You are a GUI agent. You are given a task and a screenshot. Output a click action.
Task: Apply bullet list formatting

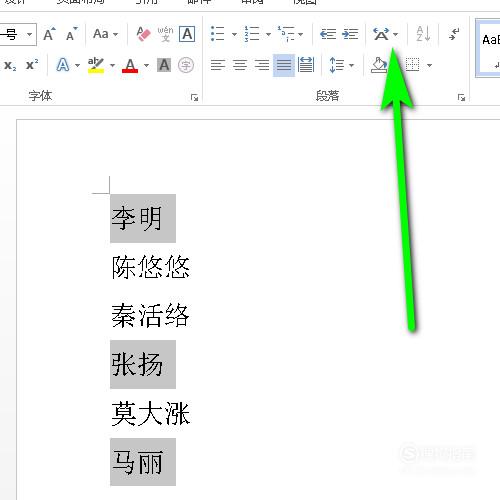coord(218,34)
